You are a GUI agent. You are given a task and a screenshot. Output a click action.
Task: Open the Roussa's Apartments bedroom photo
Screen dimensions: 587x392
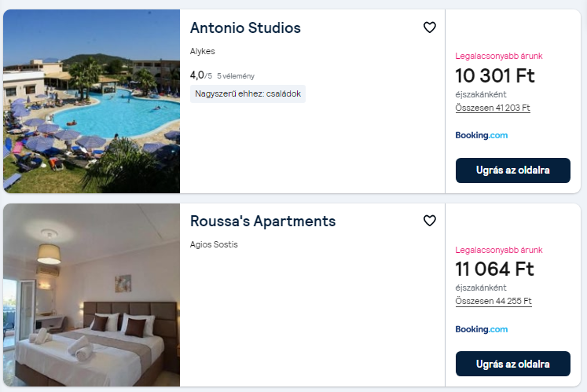(x=91, y=295)
